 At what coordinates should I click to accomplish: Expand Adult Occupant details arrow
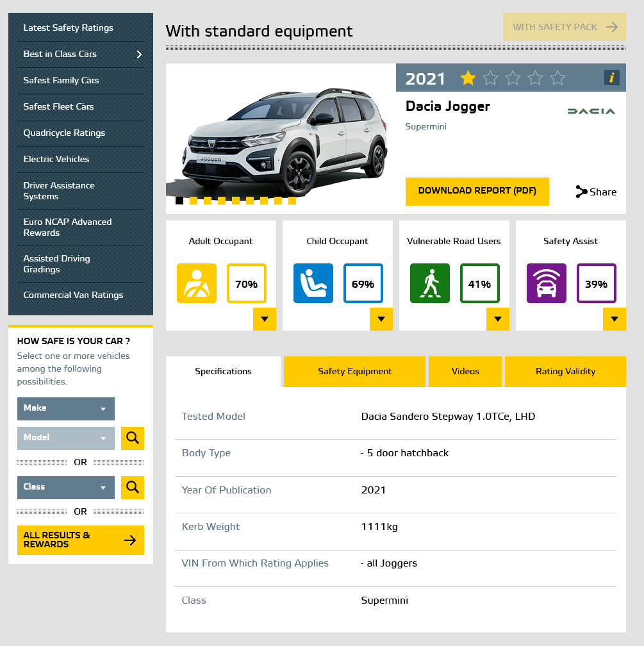[265, 319]
